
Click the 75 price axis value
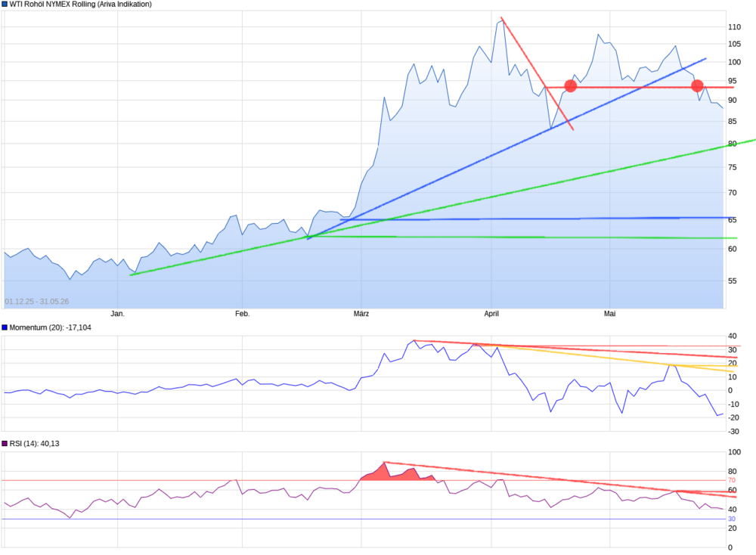733,167
